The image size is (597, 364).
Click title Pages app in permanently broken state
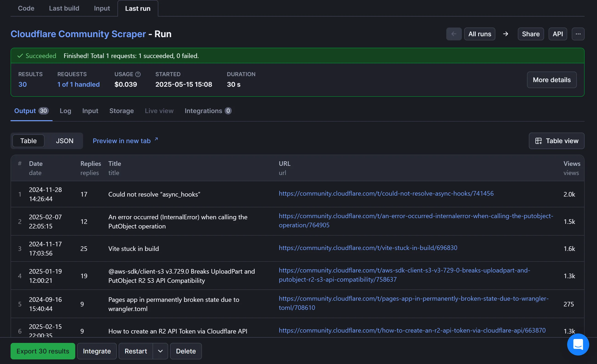pos(174,304)
